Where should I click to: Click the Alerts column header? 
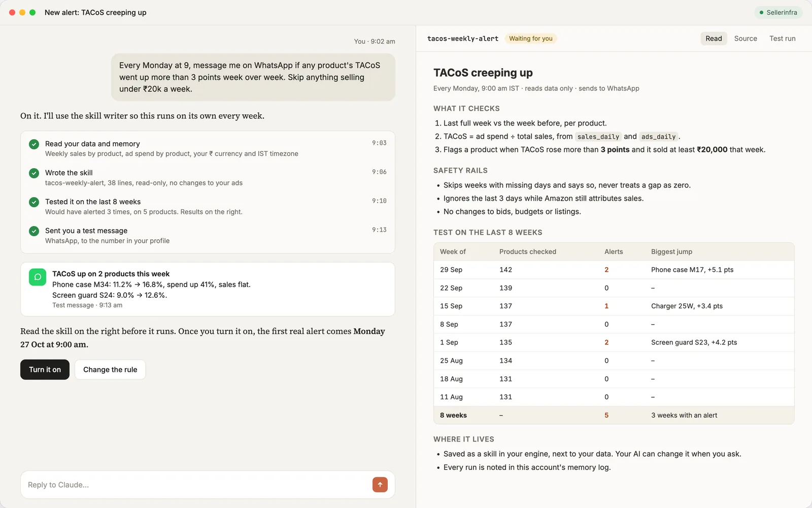pyautogui.click(x=614, y=251)
